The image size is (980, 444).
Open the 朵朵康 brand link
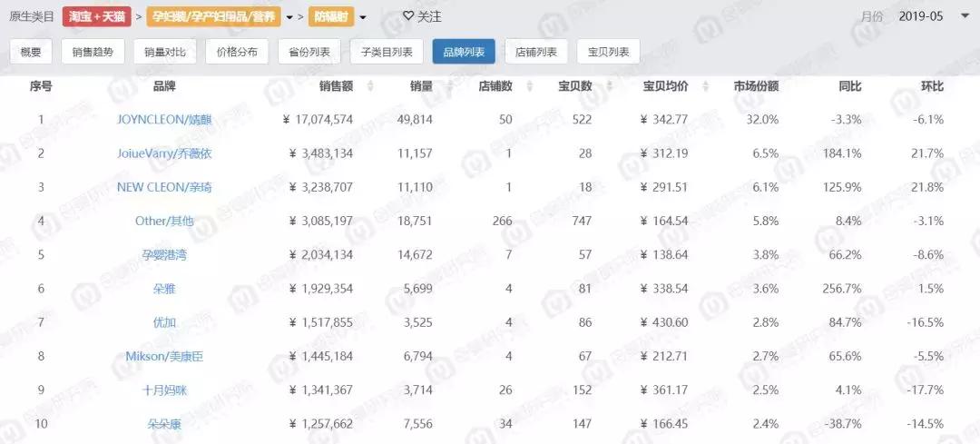(x=164, y=423)
